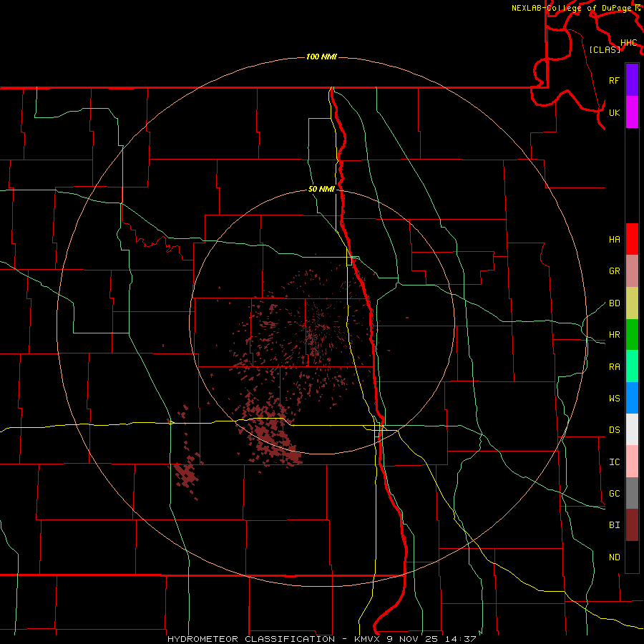Click the GR legend color swatch
The height and width of the screenshot is (644, 644).
(x=632, y=271)
